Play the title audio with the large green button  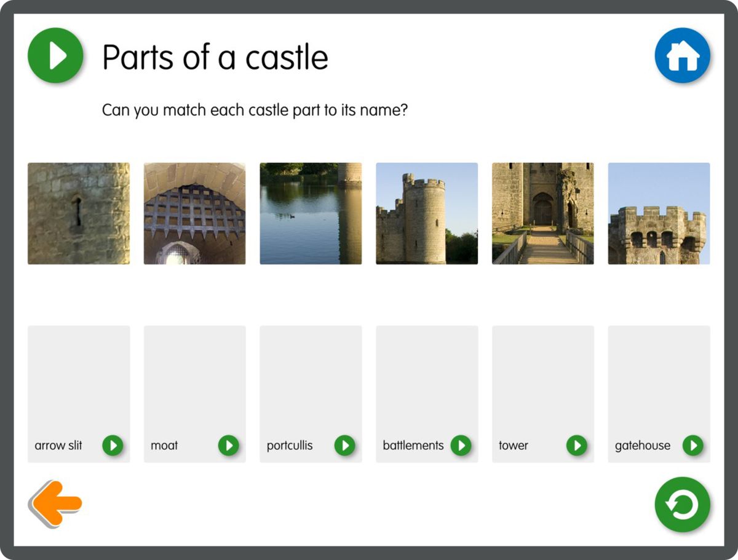(x=55, y=55)
